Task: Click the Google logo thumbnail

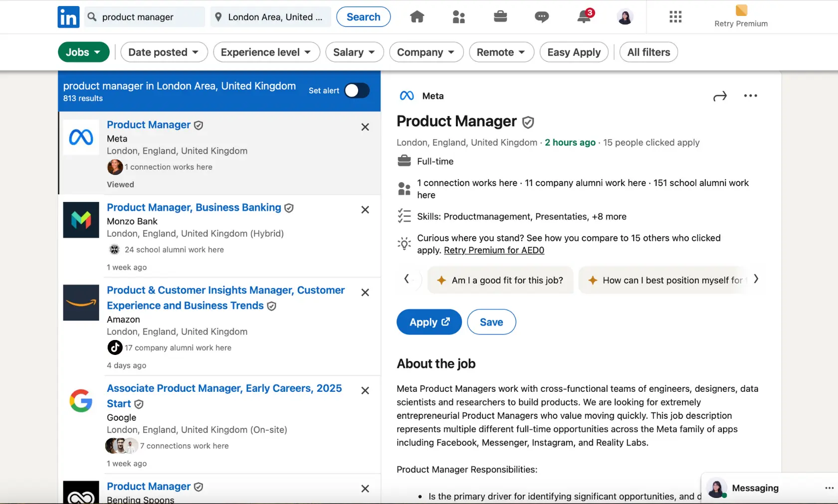Action: [x=81, y=401]
